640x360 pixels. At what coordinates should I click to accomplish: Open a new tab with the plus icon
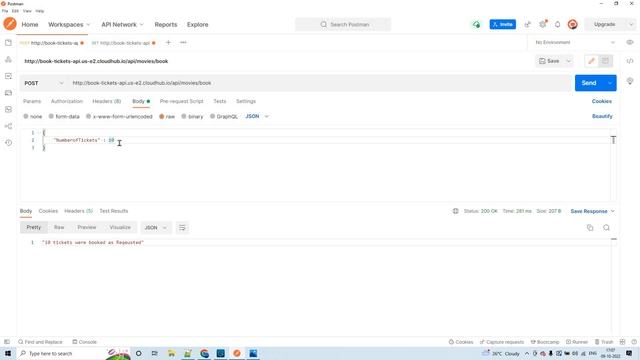[168, 42]
